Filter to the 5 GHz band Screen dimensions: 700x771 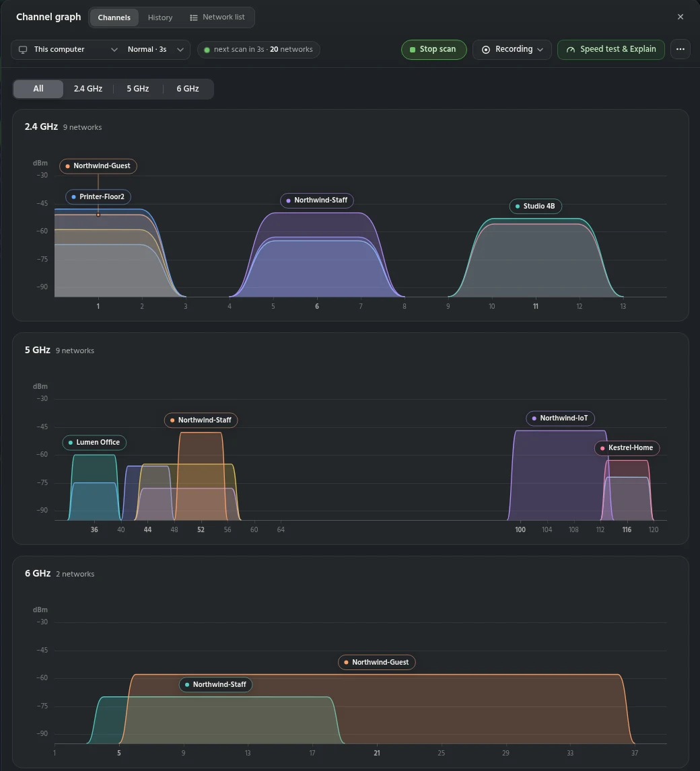click(138, 89)
